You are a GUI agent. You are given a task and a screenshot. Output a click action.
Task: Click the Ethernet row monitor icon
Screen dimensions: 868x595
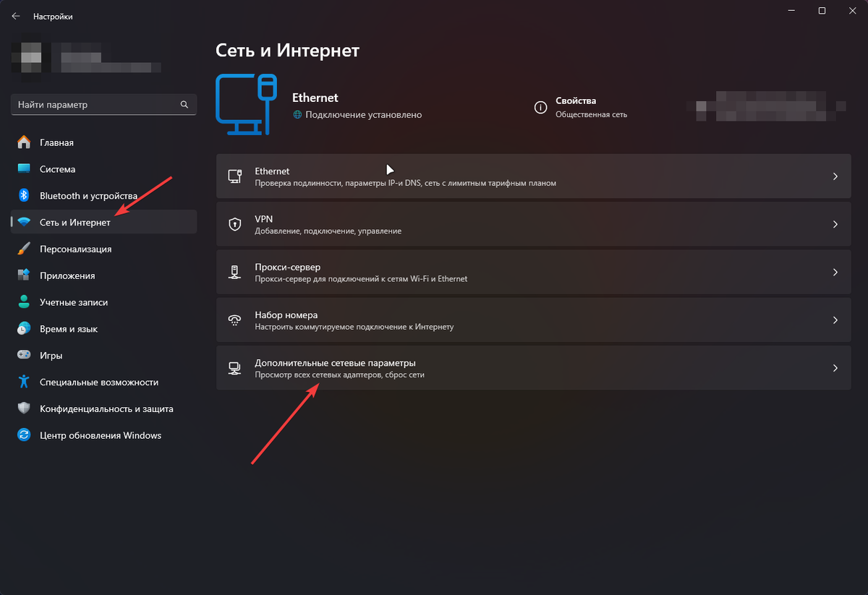(234, 176)
